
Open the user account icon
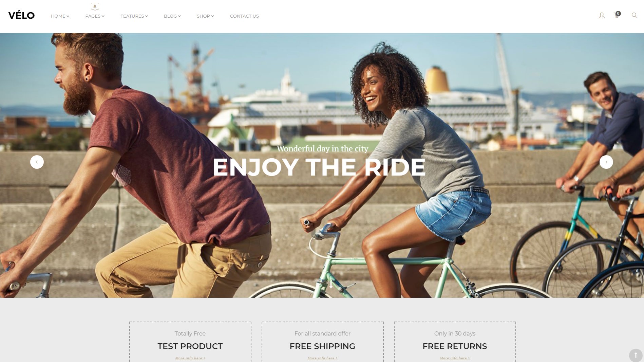click(x=602, y=15)
